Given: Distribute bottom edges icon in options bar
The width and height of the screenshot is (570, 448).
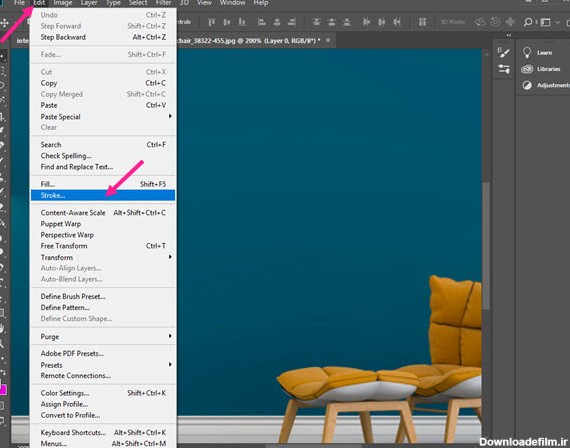Looking at the screenshot, I should (347, 23).
